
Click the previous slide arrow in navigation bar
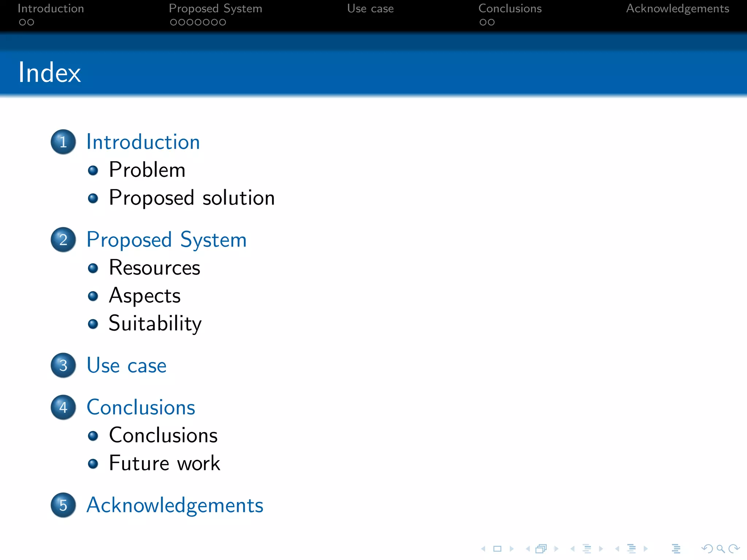point(483,549)
